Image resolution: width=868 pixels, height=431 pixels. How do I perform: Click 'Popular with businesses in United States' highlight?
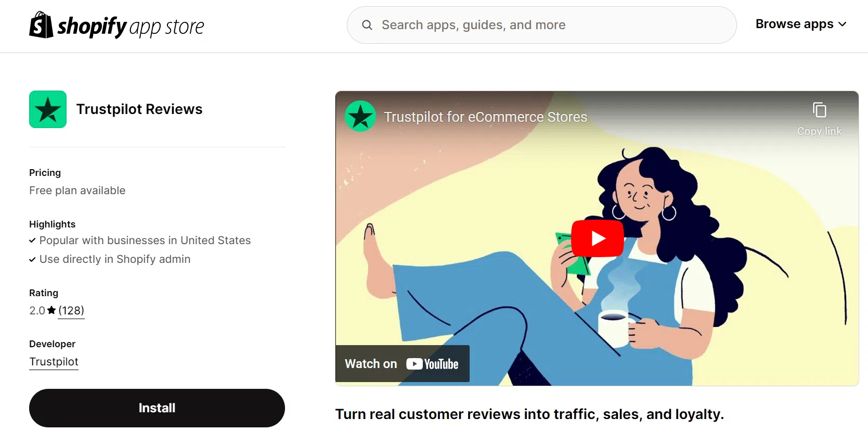coord(145,240)
